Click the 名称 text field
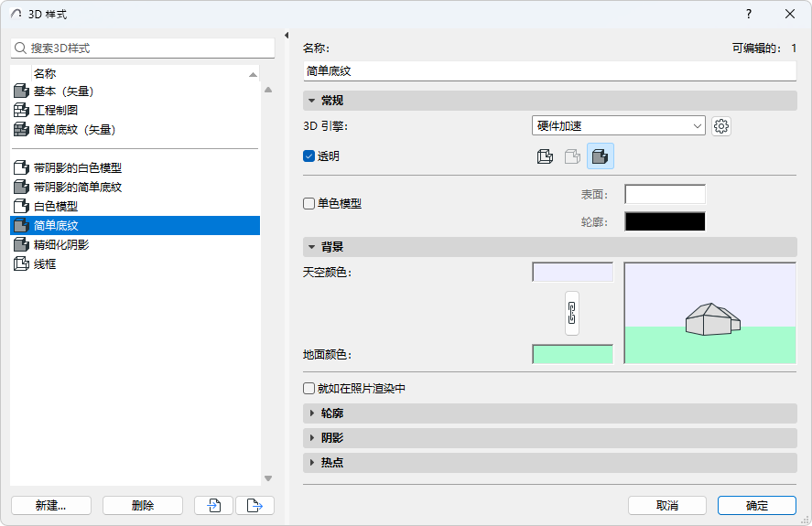Image resolution: width=812 pixels, height=526 pixels. click(x=549, y=71)
